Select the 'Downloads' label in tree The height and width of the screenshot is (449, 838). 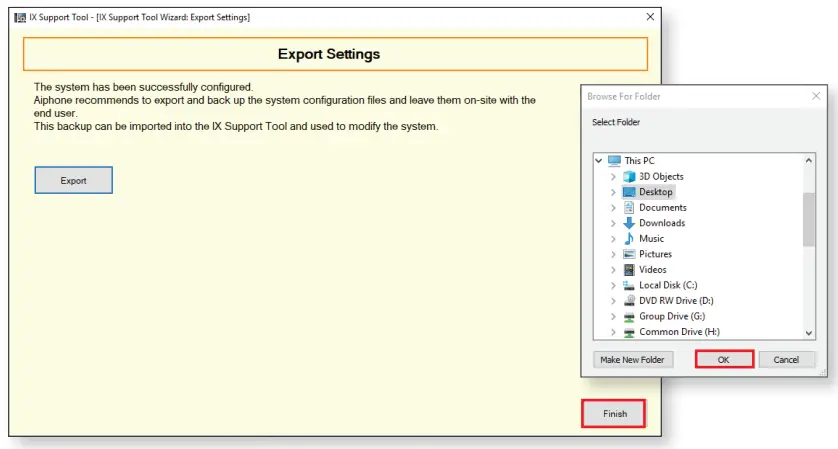[662, 223]
